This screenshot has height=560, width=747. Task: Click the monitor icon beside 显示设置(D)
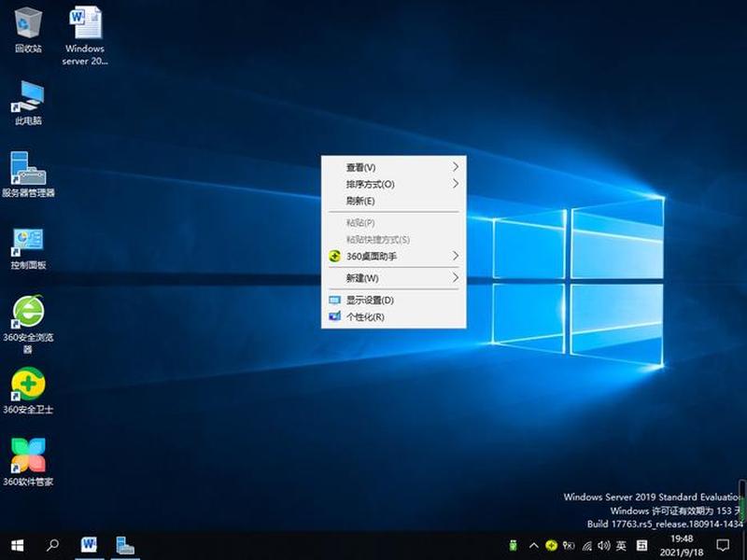335,300
